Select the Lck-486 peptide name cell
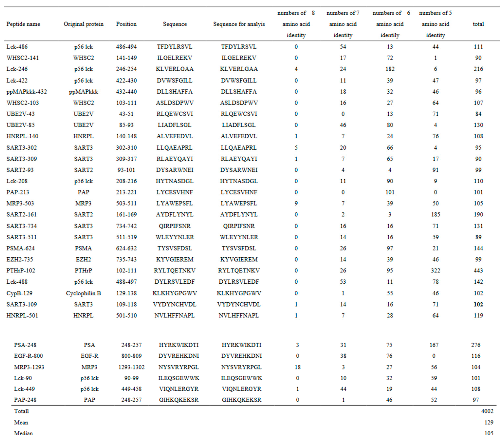This screenshot has height=442, width=504. click(x=17, y=47)
